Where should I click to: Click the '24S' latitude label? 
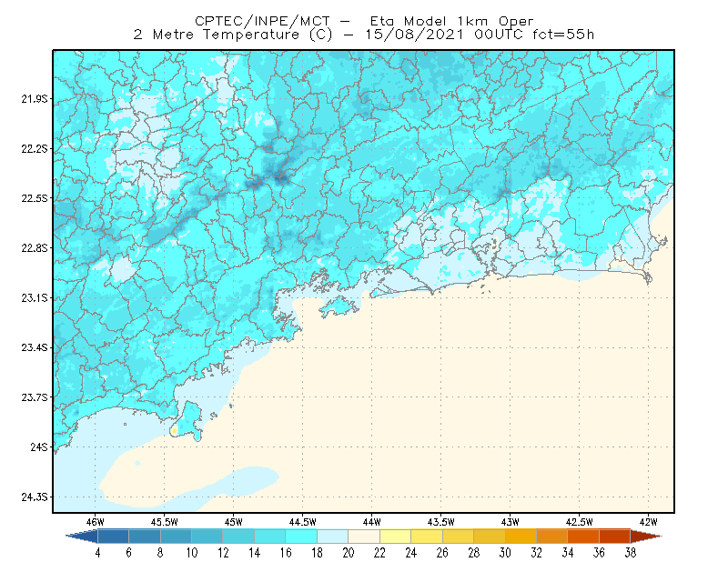pyautogui.click(x=39, y=447)
